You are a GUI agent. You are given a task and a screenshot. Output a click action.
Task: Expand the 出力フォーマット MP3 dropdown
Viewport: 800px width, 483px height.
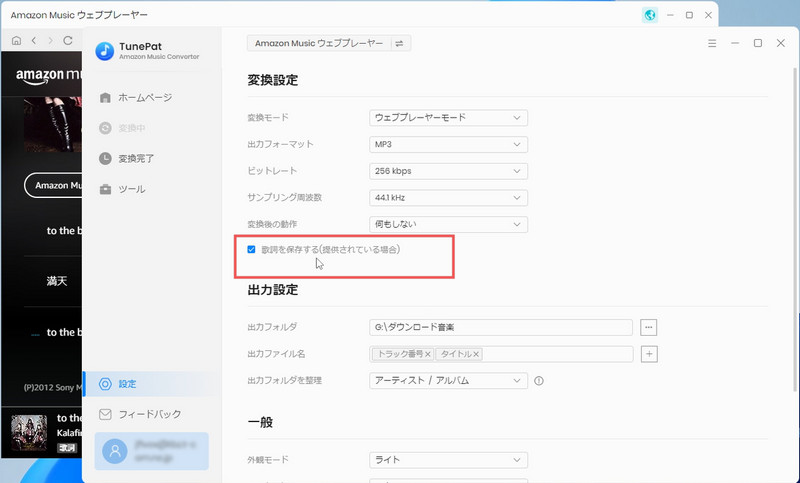pos(448,144)
